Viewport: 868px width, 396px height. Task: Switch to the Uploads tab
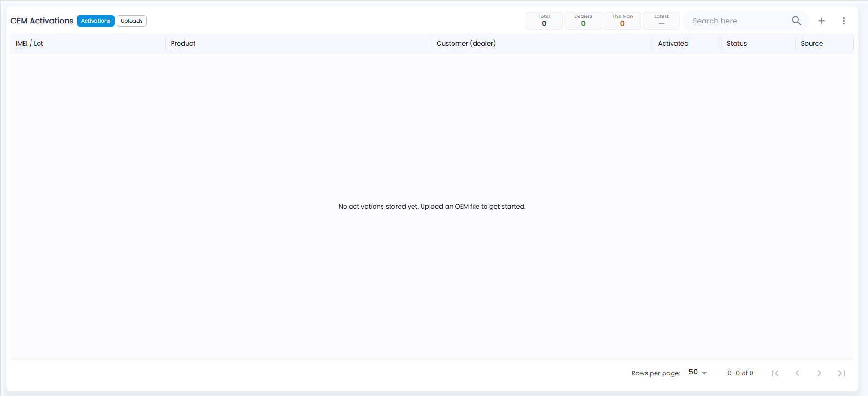pyautogui.click(x=132, y=21)
